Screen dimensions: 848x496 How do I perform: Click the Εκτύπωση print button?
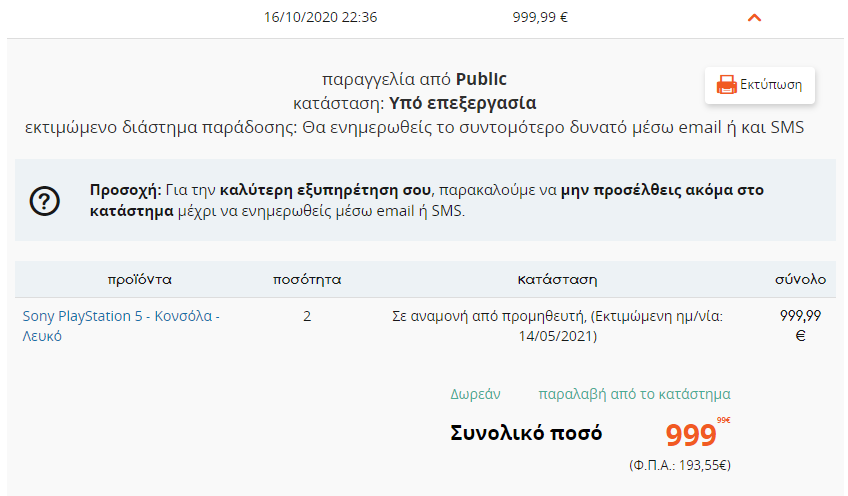759,85
